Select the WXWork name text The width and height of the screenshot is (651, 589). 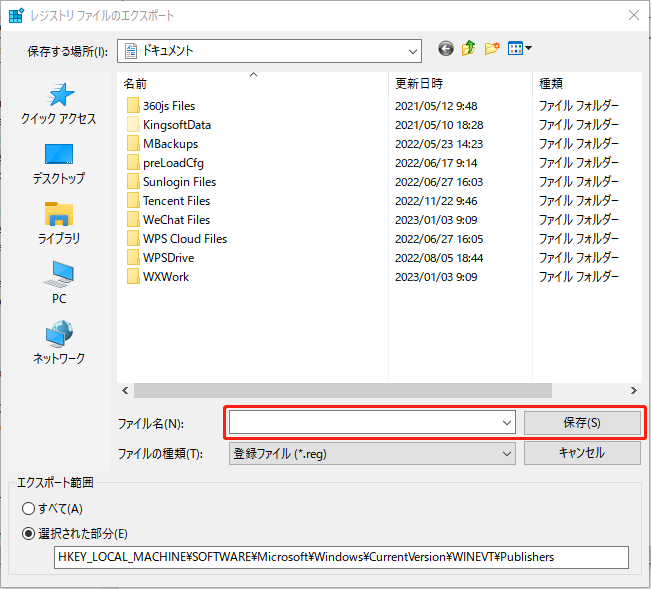click(166, 277)
